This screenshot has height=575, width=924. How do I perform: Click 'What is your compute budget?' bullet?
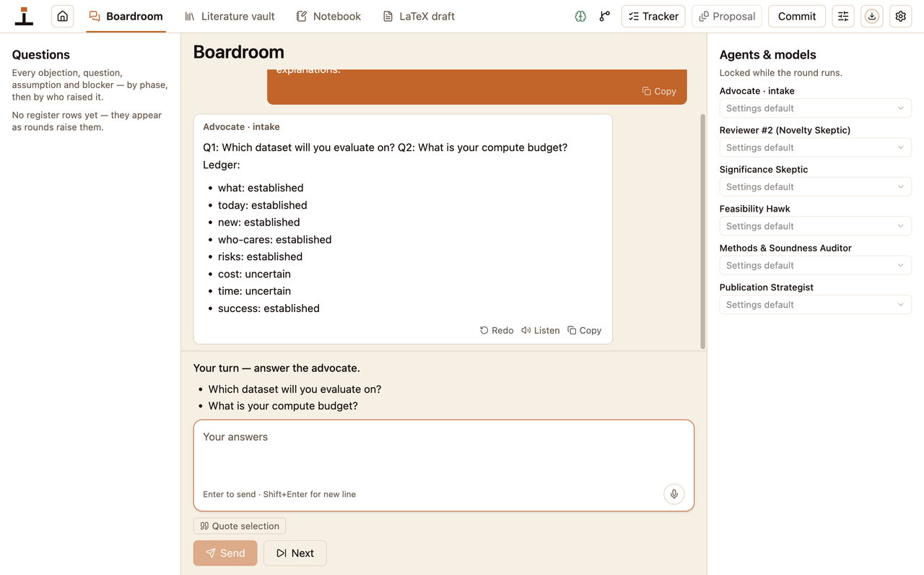click(x=283, y=406)
